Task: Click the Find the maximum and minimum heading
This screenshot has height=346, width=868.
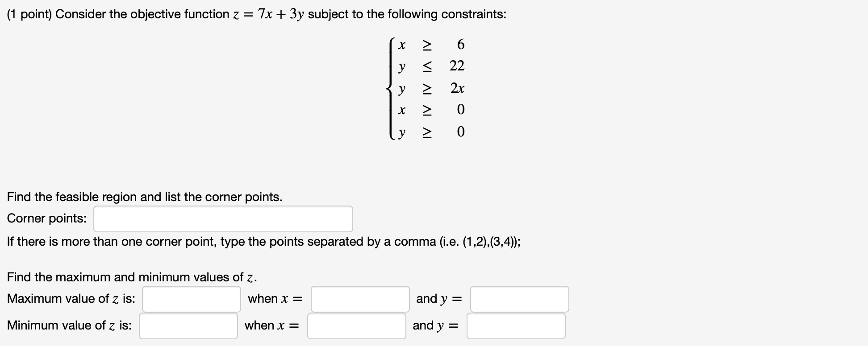Action: click(131, 276)
